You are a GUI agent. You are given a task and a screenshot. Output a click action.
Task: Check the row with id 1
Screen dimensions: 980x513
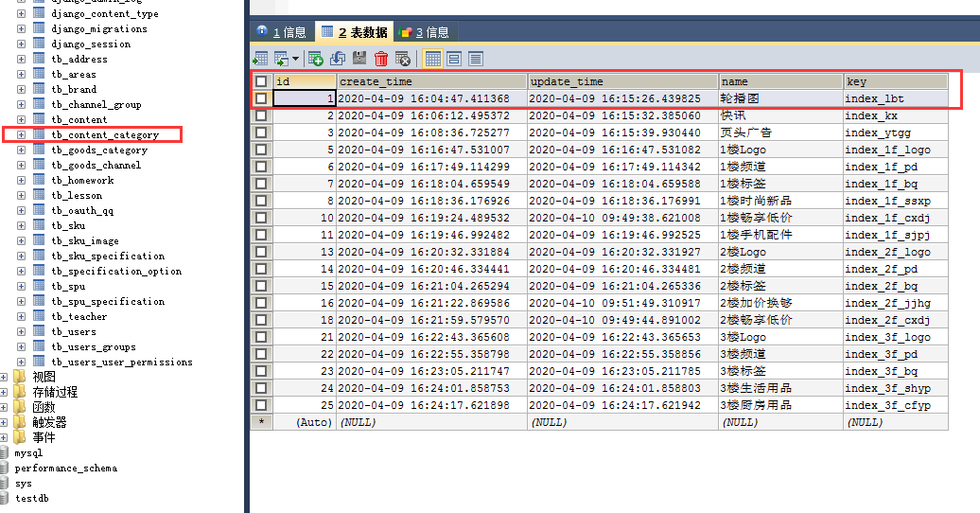(x=261, y=98)
